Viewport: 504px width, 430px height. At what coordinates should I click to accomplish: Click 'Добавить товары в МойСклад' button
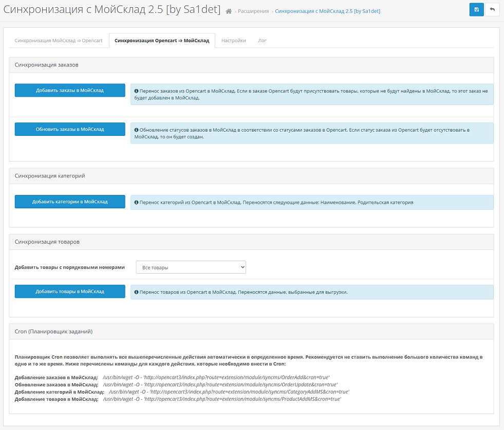[70, 291]
